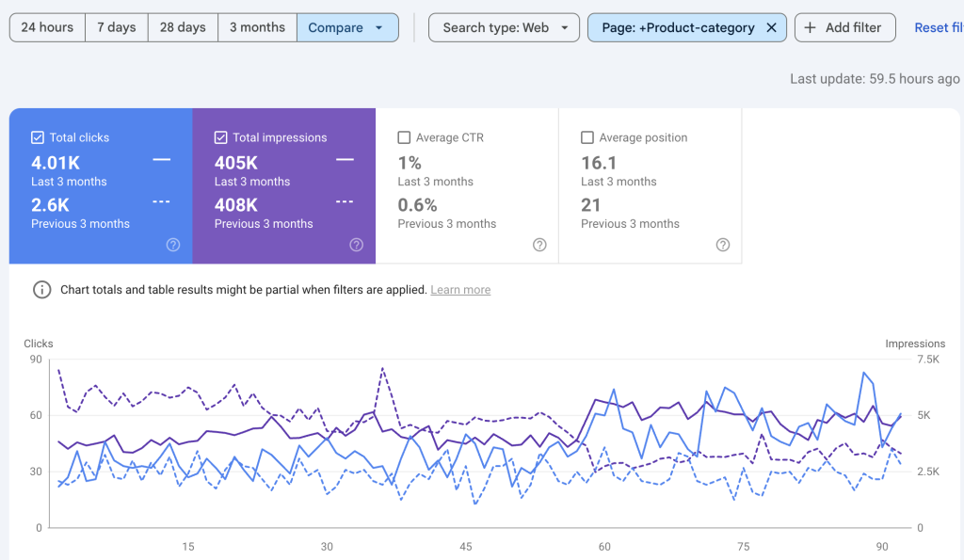Click the 21 previous position value

591,204
